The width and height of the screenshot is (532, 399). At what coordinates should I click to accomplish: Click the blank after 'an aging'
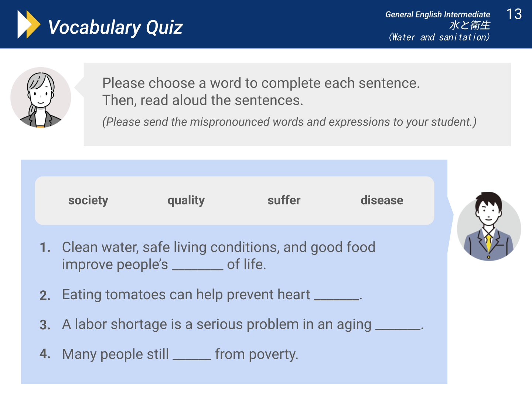[398, 326]
